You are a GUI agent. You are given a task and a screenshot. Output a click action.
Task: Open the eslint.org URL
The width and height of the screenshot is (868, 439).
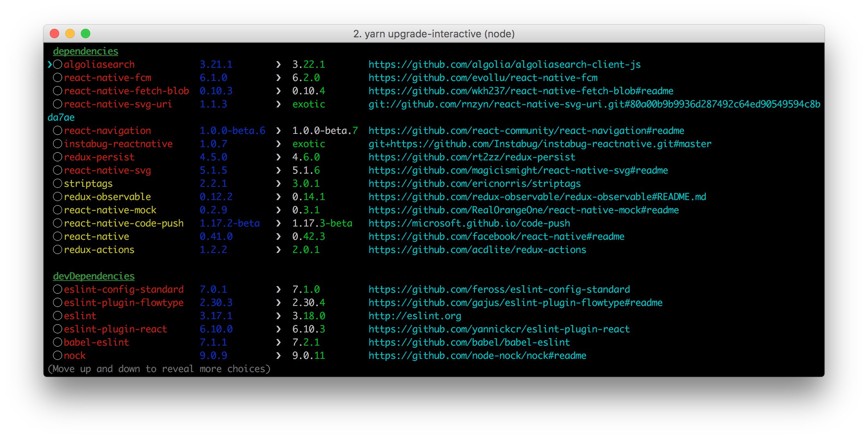tap(415, 316)
